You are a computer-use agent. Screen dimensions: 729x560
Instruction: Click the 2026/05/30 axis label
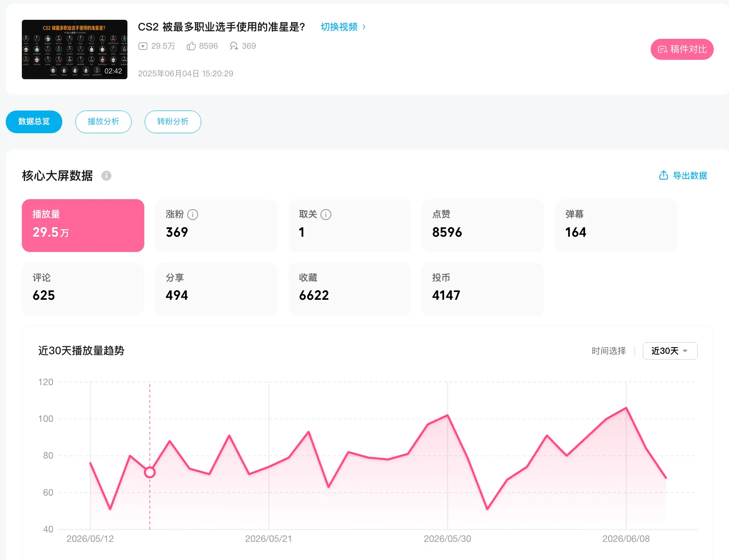pyautogui.click(x=447, y=539)
